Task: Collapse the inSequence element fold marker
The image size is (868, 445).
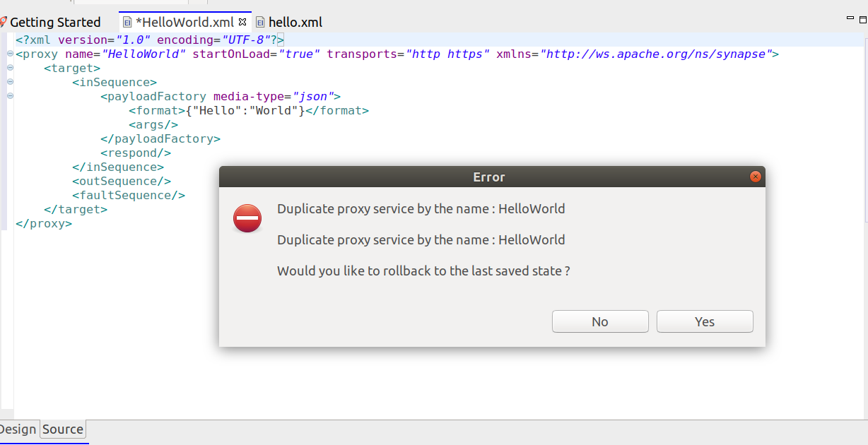Action: [9, 82]
